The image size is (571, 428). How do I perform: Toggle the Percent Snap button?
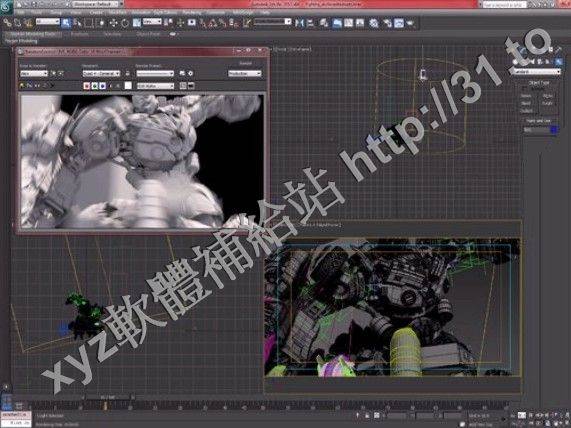point(222,23)
